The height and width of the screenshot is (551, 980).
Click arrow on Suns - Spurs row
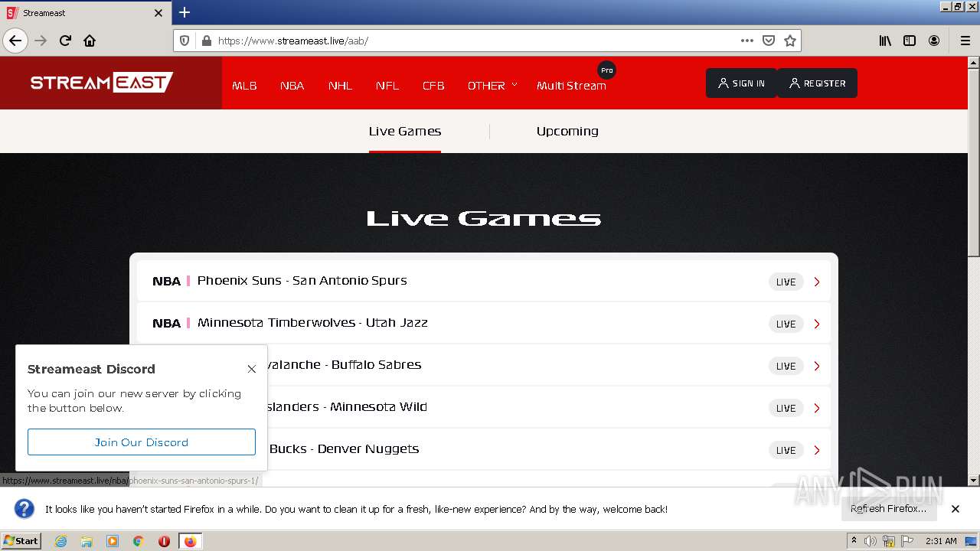(817, 282)
